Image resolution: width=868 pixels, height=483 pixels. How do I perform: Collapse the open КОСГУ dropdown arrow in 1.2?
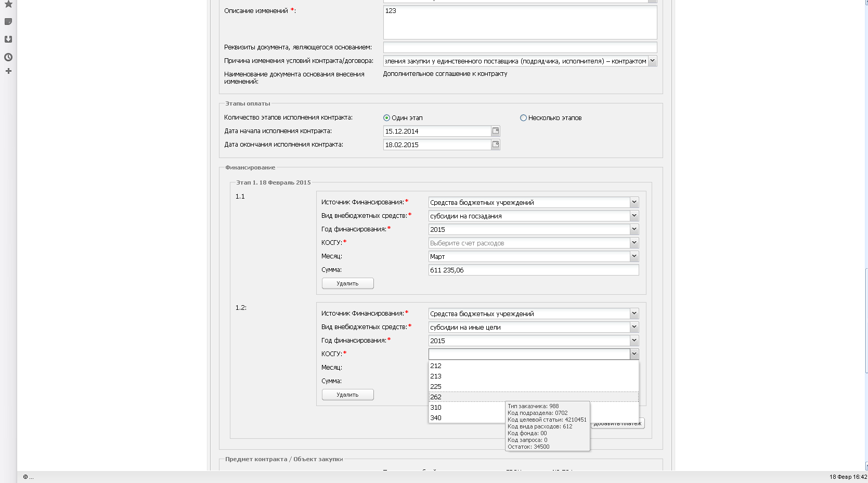(x=634, y=354)
